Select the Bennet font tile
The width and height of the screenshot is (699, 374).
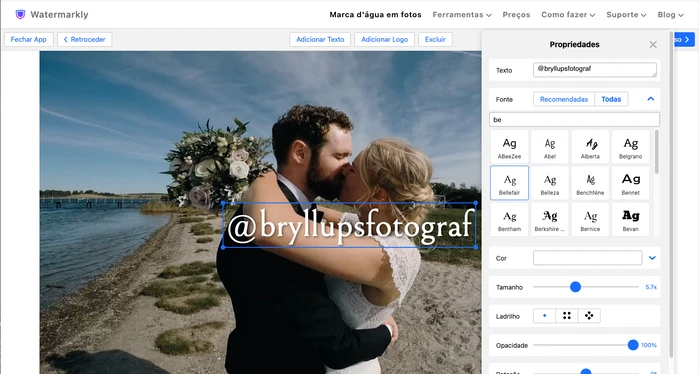[630, 183]
